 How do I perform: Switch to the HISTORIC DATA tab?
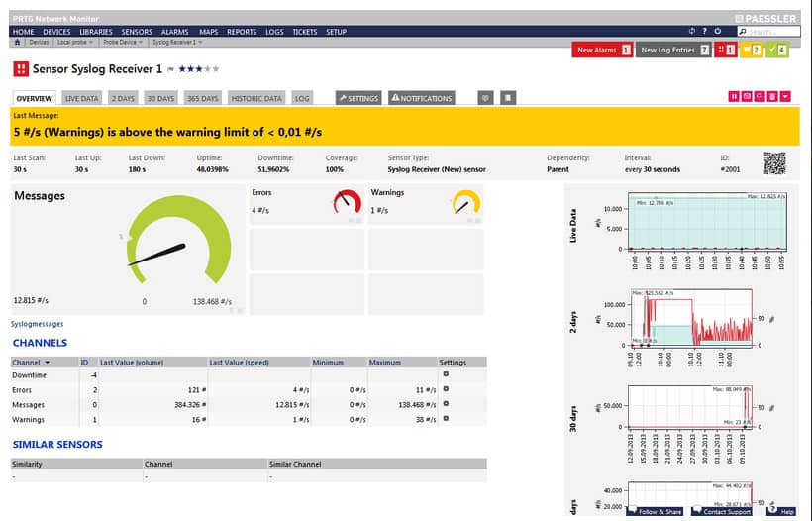coord(256,98)
